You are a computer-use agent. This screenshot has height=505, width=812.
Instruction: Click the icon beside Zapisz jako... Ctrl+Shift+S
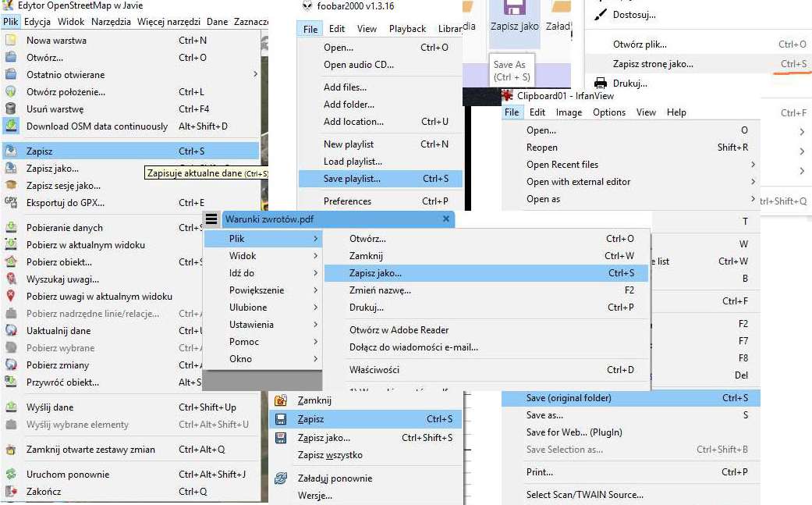tap(281, 438)
